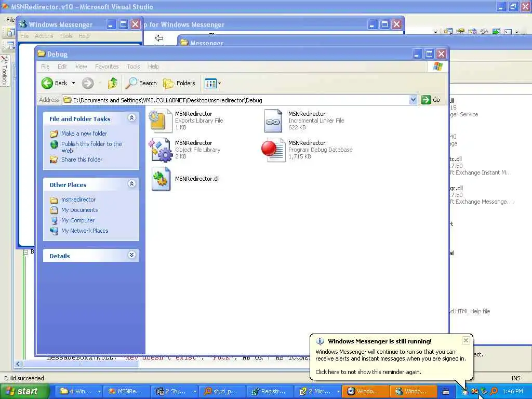Open the File menu in Debug window
The image size is (532, 399).
tap(45, 66)
